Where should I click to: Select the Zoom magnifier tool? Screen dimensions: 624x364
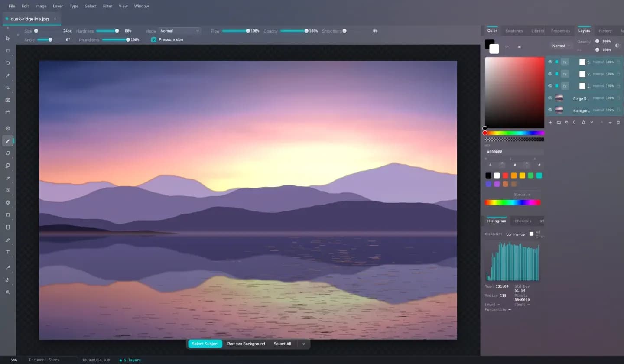[x=7, y=292]
